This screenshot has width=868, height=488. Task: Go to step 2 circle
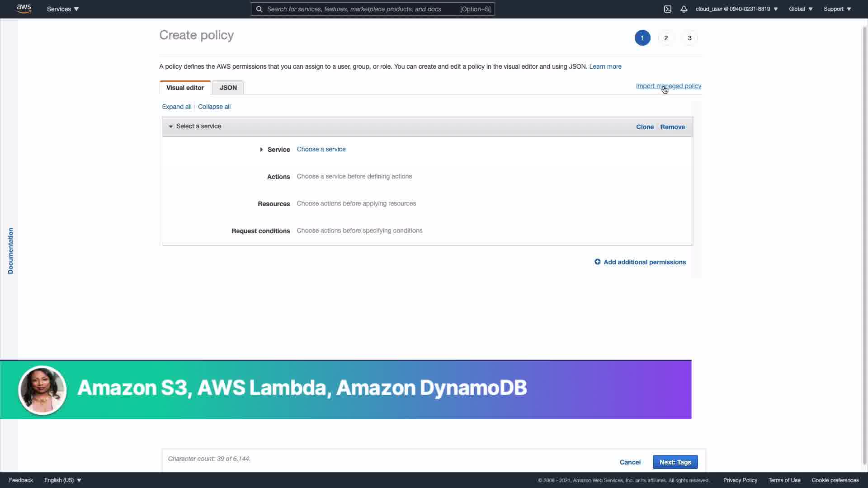[x=666, y=38]
